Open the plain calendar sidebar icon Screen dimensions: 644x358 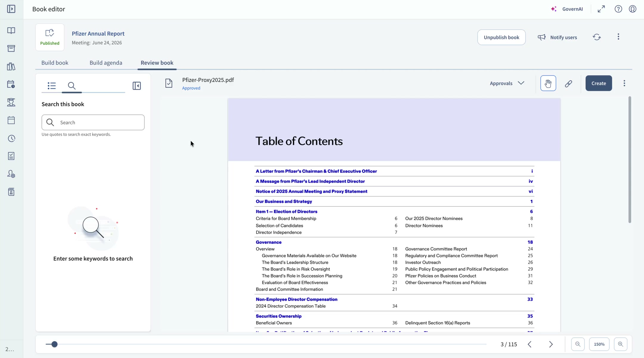click(11, 120)
